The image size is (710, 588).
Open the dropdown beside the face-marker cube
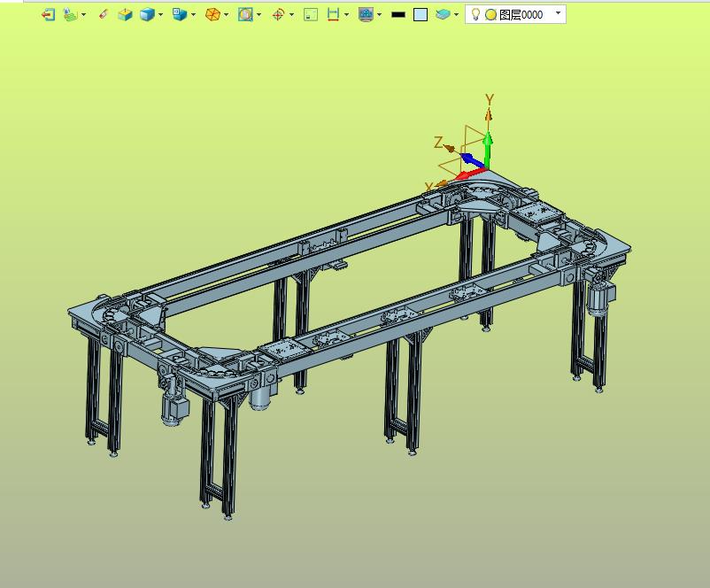pyautogui.click(x=193, y=15)
